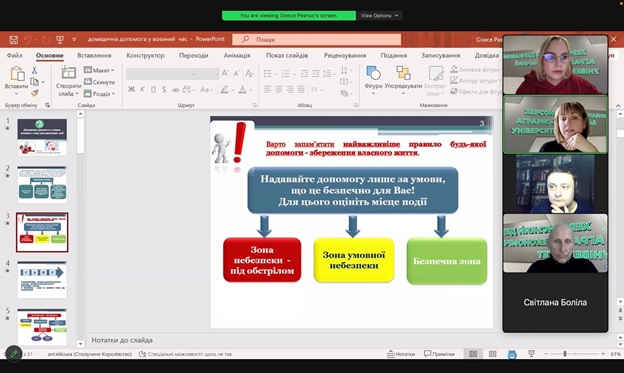624x373 pixels.
Task: Start slideshow from the quick access toolbar icon
Action: [60, 40]
